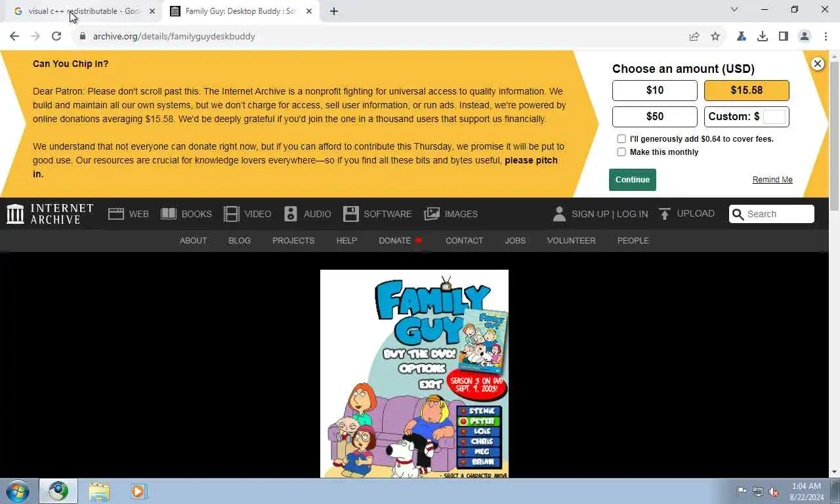Click the Show desktop strip on taskbar
This screenshot has width=840, height=504.
pyautogui.click(x=835, y=491)
